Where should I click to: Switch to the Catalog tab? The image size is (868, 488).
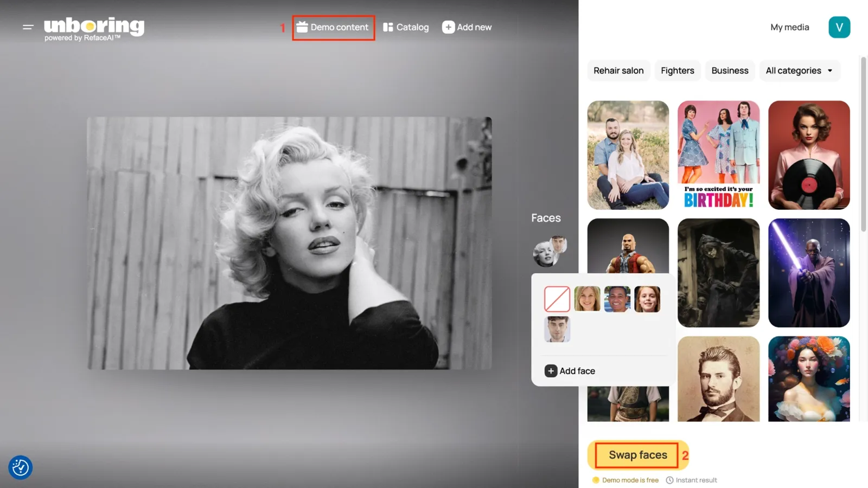click(406, 27)
